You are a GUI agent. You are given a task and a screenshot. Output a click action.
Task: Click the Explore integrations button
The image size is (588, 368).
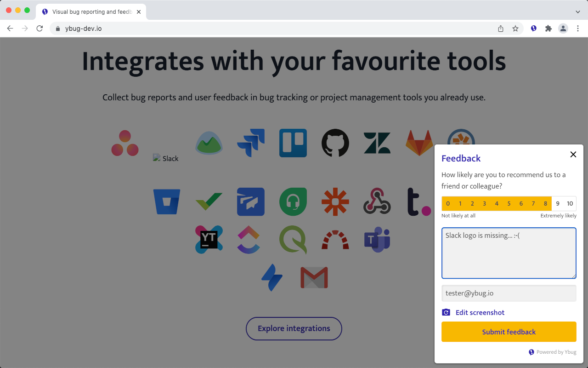pos(294,328)
